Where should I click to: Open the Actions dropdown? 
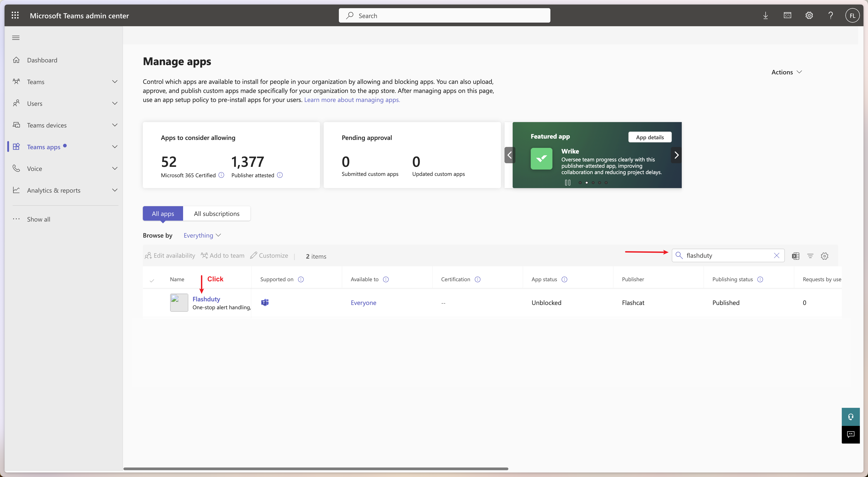coord(786,72)
